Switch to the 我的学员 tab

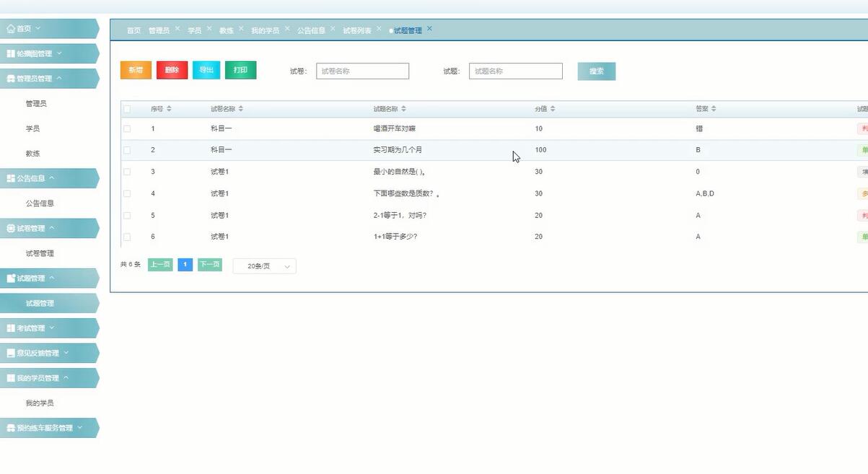click(265, 31)
